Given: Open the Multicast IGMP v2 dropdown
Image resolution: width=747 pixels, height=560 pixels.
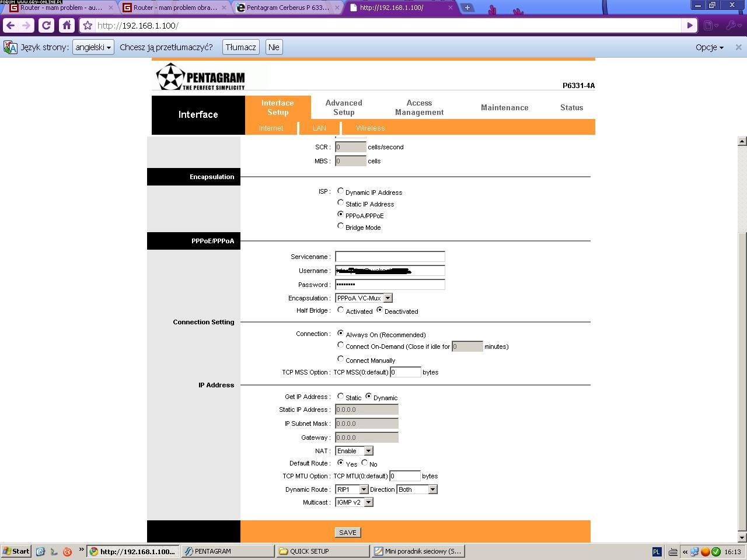Looking at the screenshot, I should (354, 502).
